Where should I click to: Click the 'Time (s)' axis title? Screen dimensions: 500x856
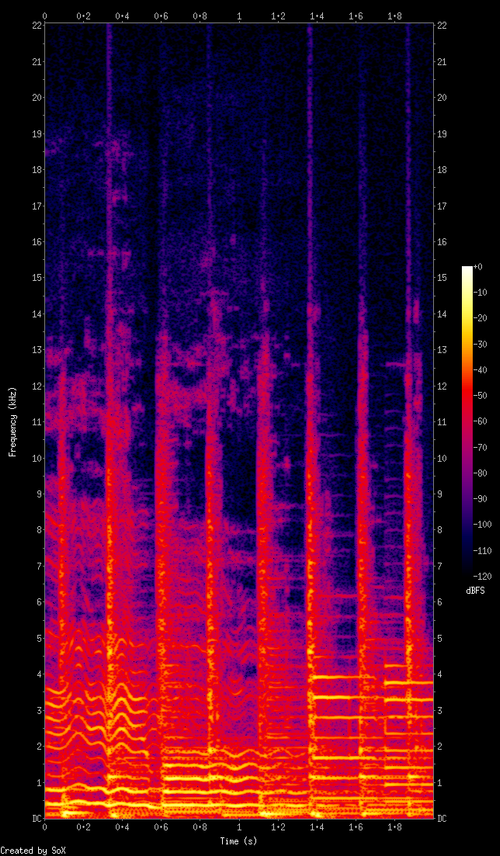click(239, 842)
